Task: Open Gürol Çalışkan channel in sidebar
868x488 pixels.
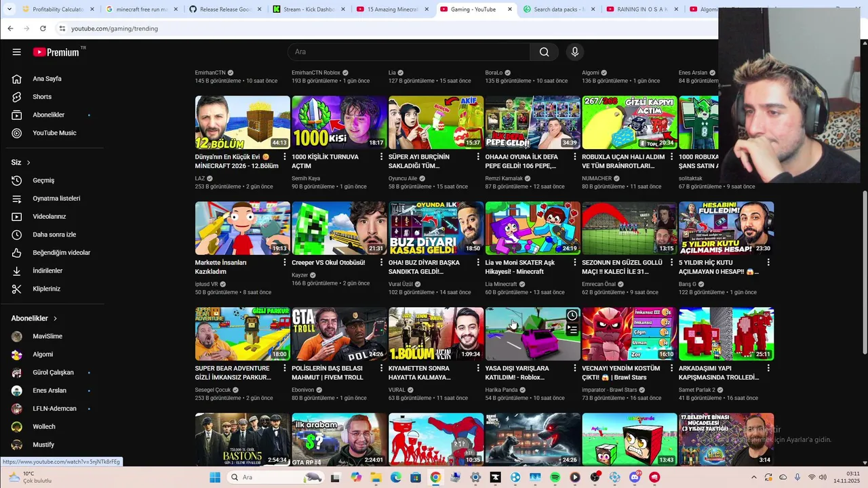Action: click(x=52, y=373)
